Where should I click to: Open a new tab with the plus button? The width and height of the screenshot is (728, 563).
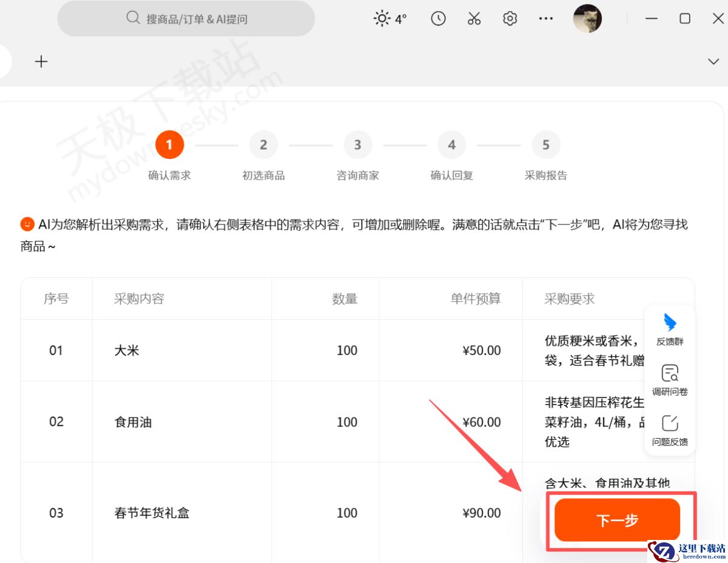[41, 61]
